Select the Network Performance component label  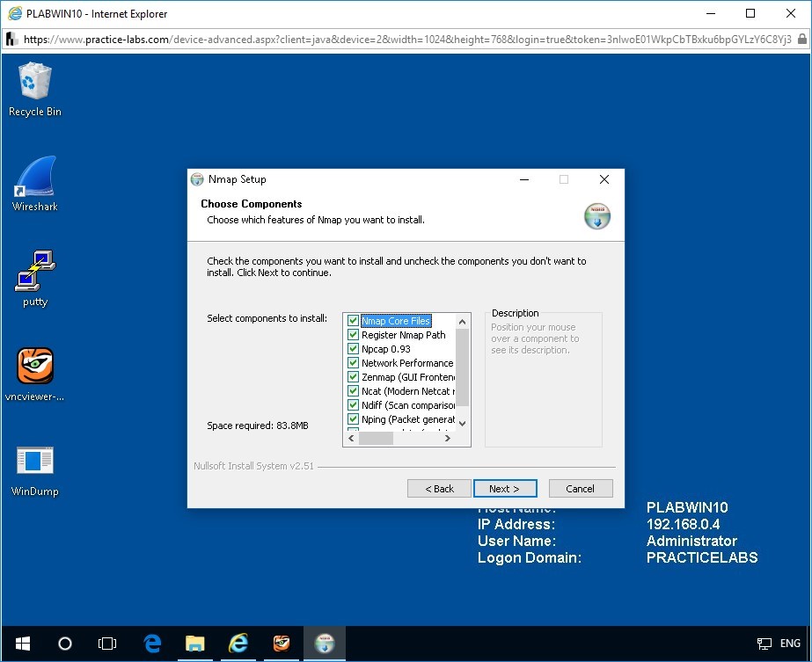point(407,363)
